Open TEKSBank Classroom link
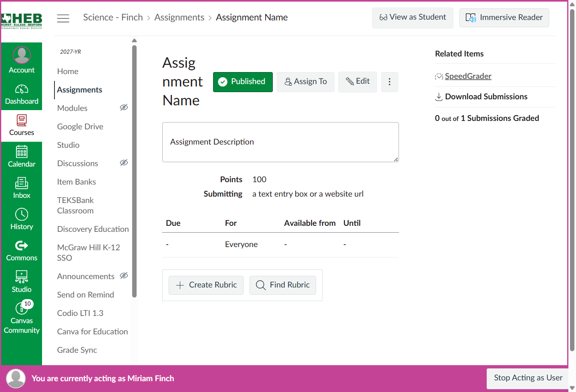 pyautogui.click(x=75, y=205)
